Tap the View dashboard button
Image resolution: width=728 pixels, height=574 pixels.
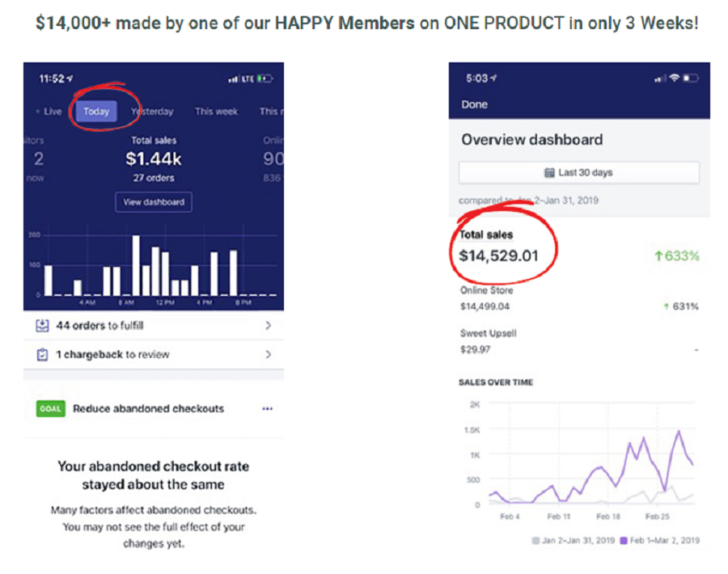[x=153, y=201]
